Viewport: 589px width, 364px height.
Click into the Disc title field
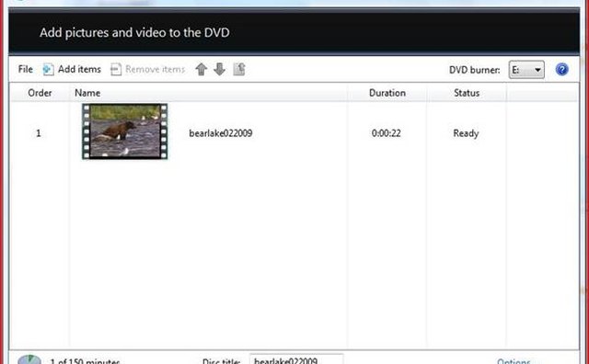tap(296, 359)
